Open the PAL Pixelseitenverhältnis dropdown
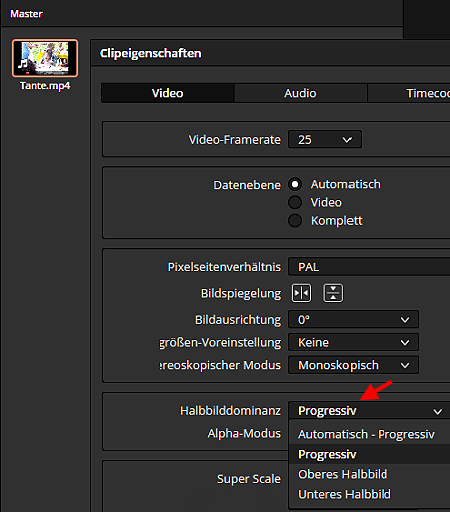The height and width of the screenshot is (512, 450). tap(369, 267)
